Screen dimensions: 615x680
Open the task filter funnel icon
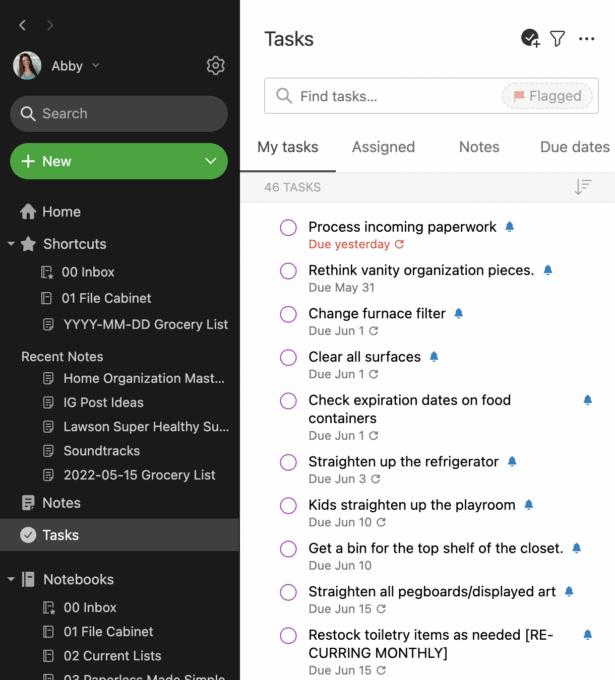point(558,39)
